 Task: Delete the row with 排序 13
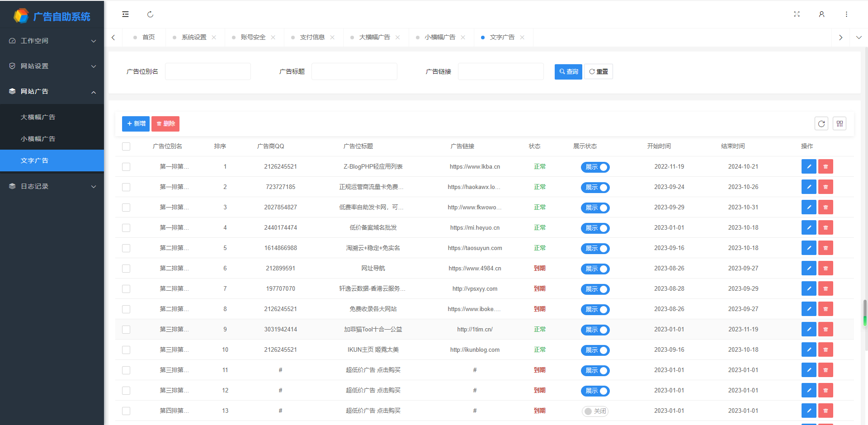(x=826, y=411)
